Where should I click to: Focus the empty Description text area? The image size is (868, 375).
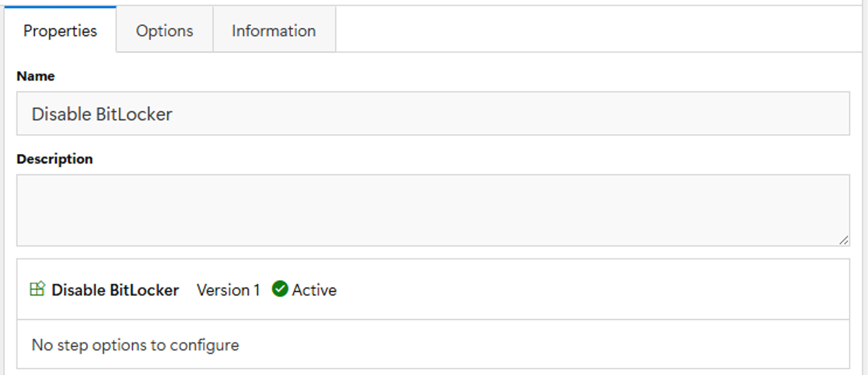[x=433, y=210]
